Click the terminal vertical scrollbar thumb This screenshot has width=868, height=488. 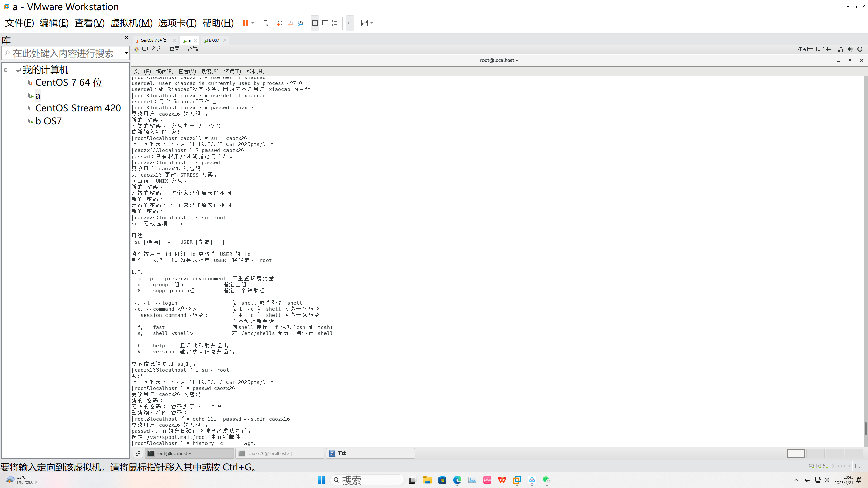point(865,429)
